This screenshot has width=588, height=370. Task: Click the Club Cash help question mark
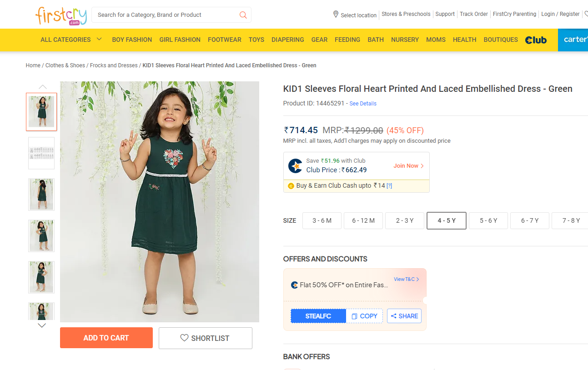[389, 186]
